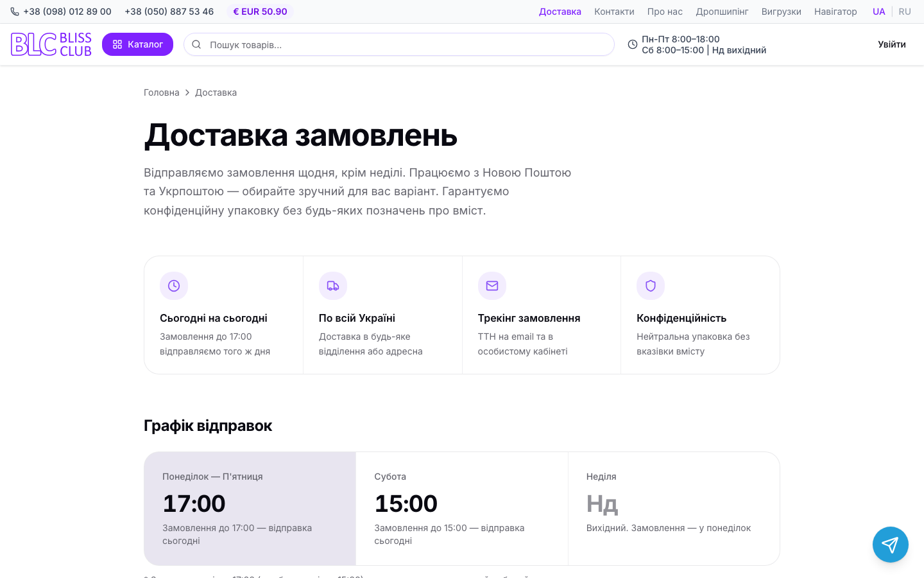Click the Конфіденційність card title
The image size is (924, 578).
[681, 318]
